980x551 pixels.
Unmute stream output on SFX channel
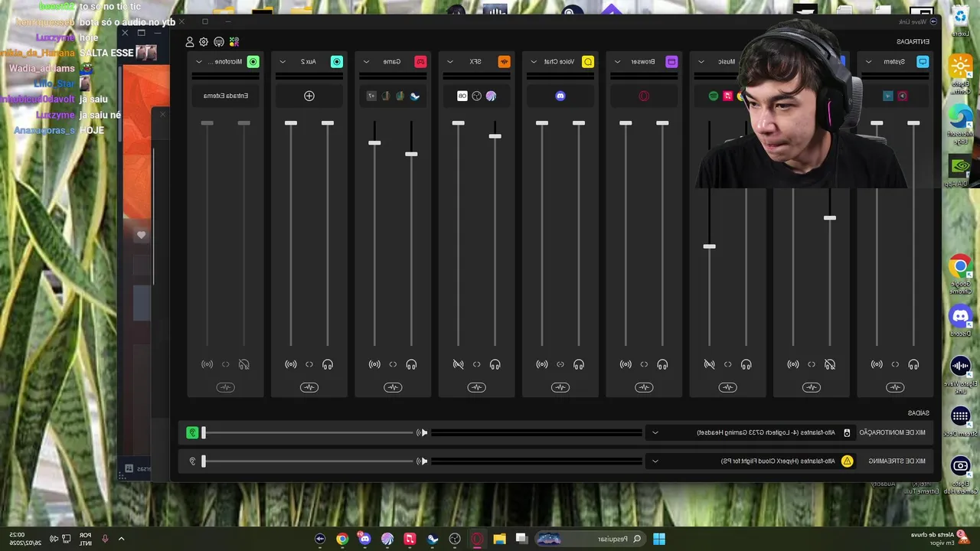(x=458, y=365)
